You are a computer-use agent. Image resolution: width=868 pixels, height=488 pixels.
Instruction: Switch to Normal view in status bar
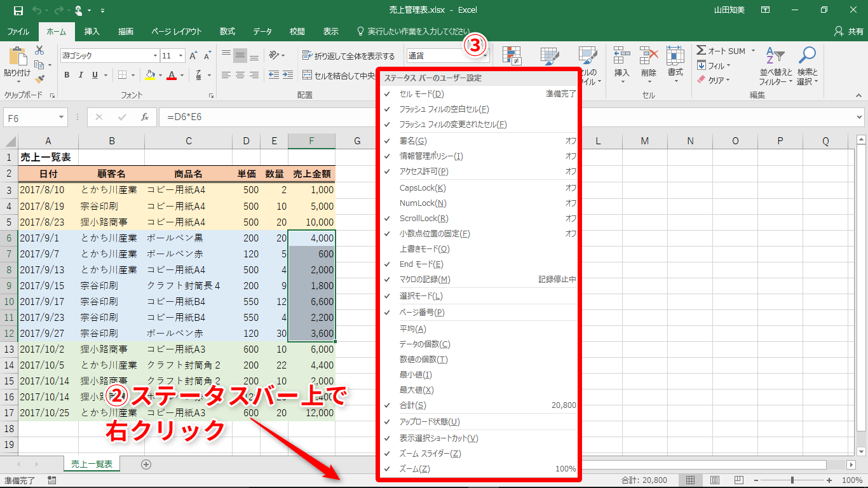[x=691, y=480]
